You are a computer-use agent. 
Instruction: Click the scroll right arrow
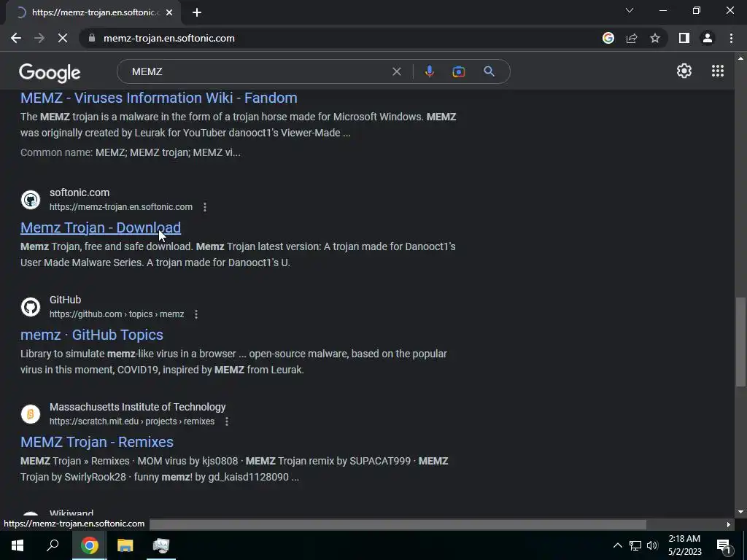pos(729,524)
